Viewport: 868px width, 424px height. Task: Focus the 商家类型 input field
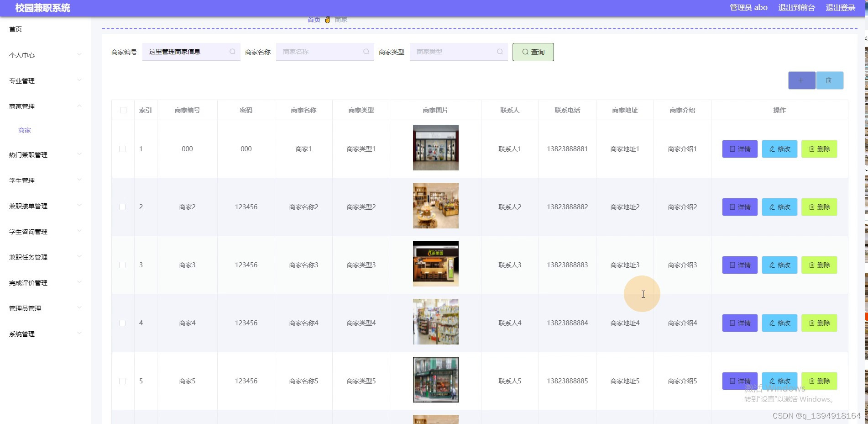click(x=459, y=52)
